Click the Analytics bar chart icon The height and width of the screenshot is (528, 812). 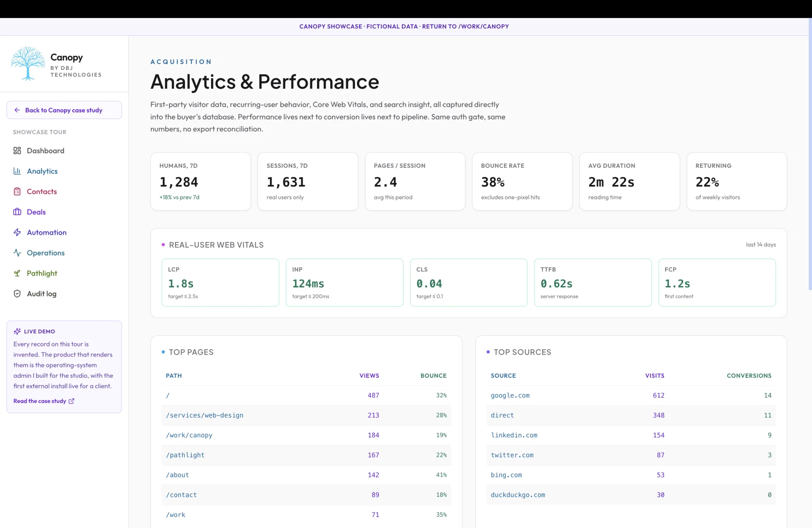click(17, 171)
